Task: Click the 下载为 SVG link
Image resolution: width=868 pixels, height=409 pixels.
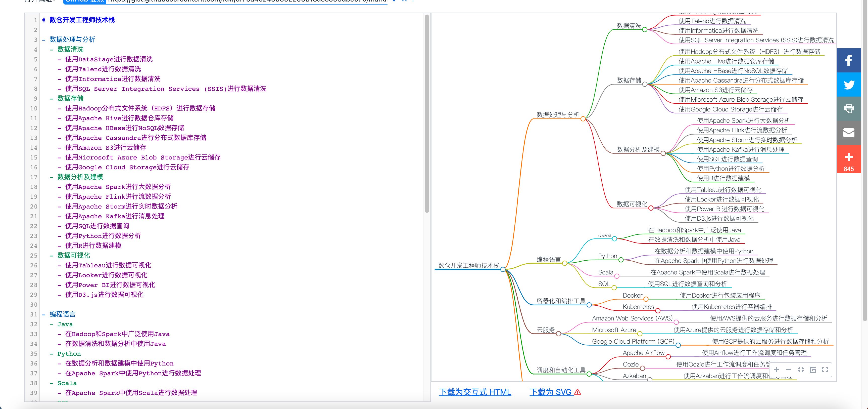Action: pos(551,392)
